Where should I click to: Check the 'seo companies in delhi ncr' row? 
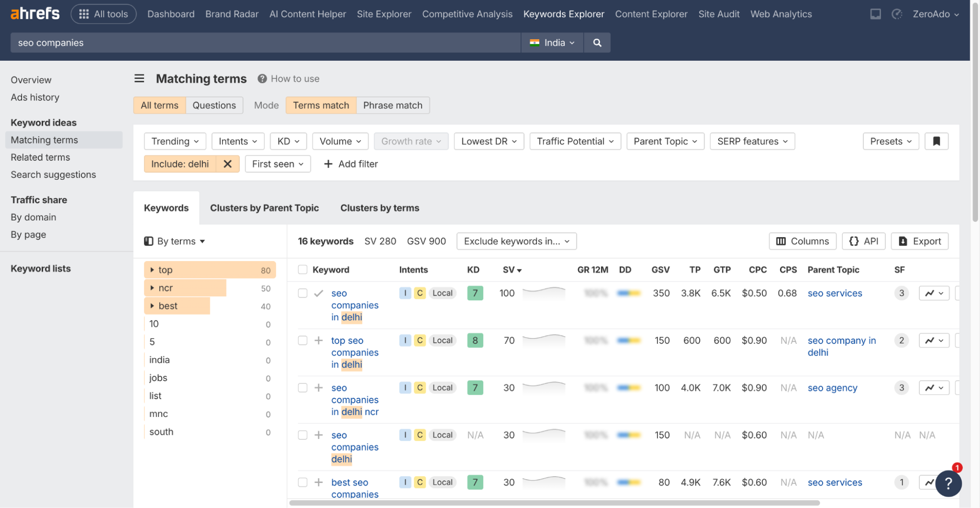click(x=302, y=388)
